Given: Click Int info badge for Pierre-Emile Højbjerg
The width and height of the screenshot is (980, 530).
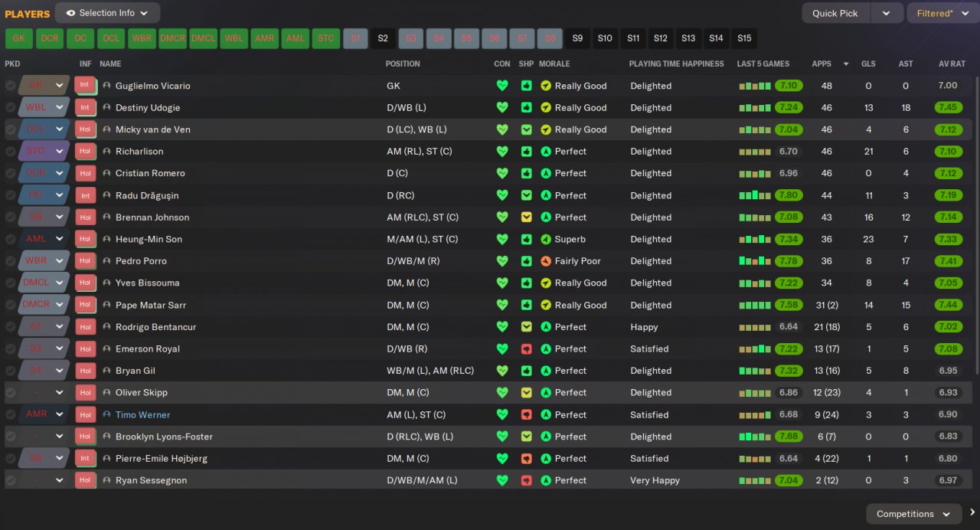Looking at the screenshot, I should click(85, 458).
